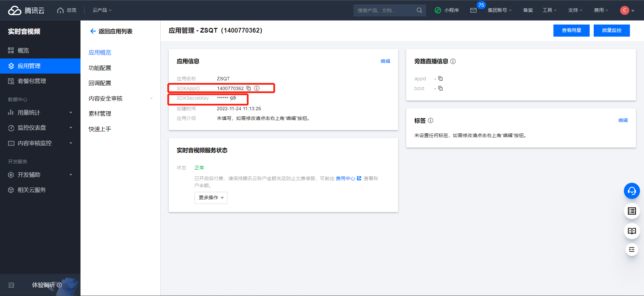Screen dimensions: 644x296
Task: Click 质量监控 button
Action: tap(612, 31)
